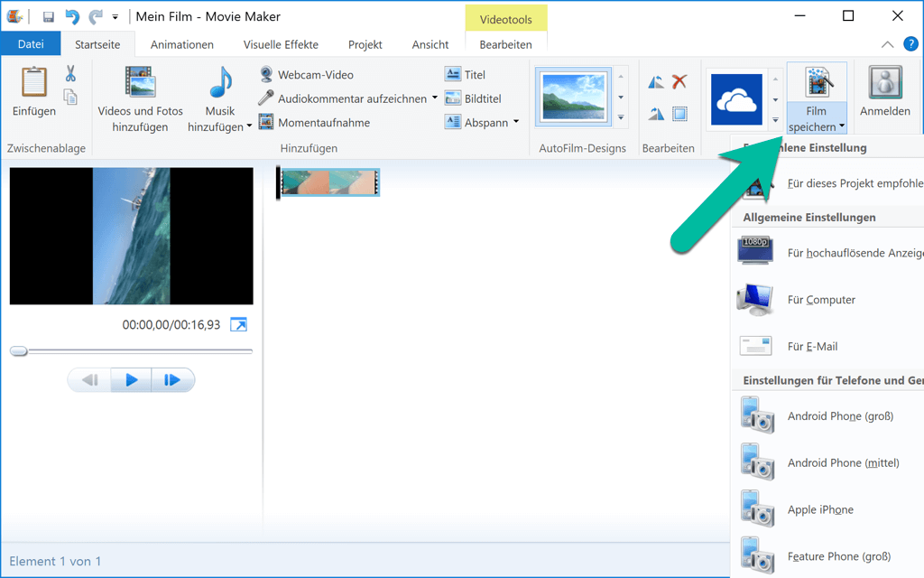
Task: Play the video preview
Action: pos(132,380)
